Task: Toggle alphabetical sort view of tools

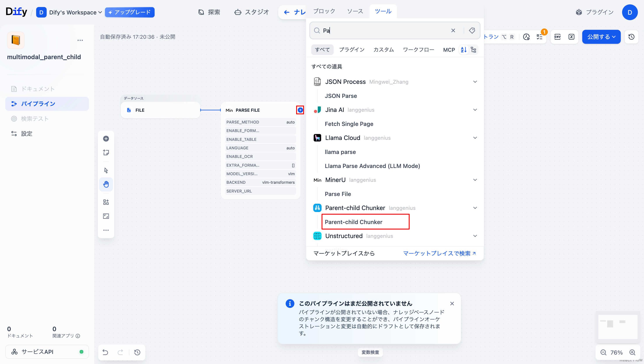Action: click(x=464, y=50)
